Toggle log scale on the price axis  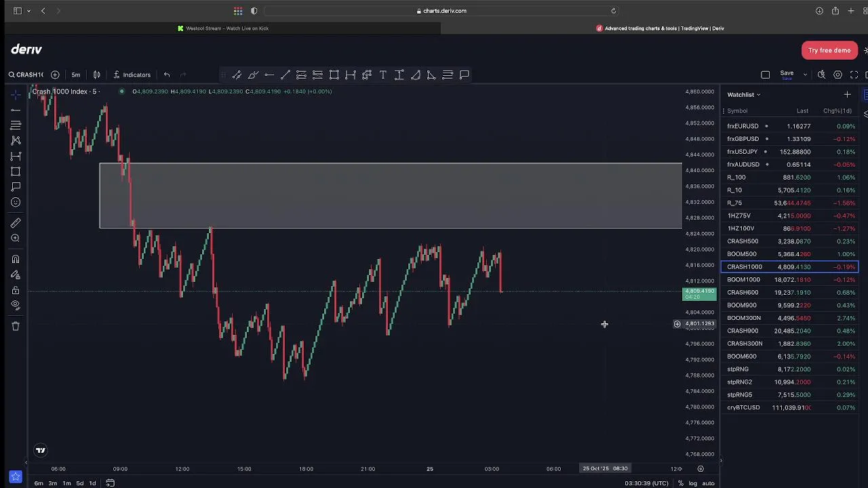point(692,483)
